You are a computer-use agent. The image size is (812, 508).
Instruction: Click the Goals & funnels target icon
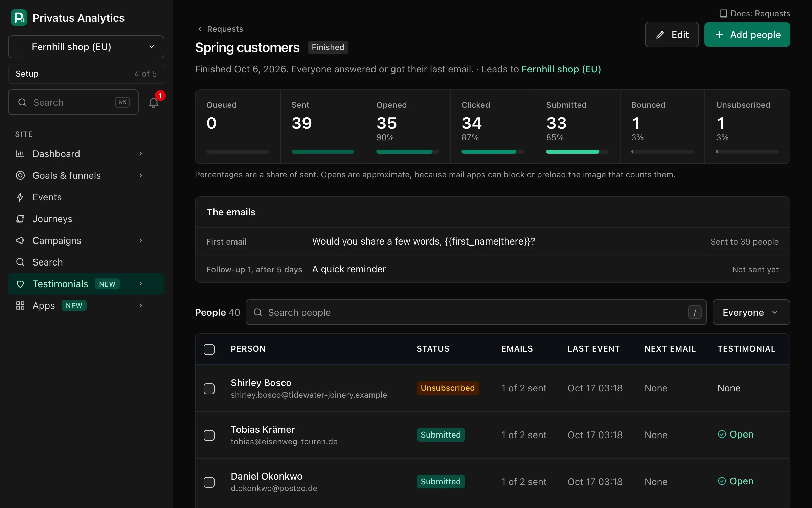20,175
